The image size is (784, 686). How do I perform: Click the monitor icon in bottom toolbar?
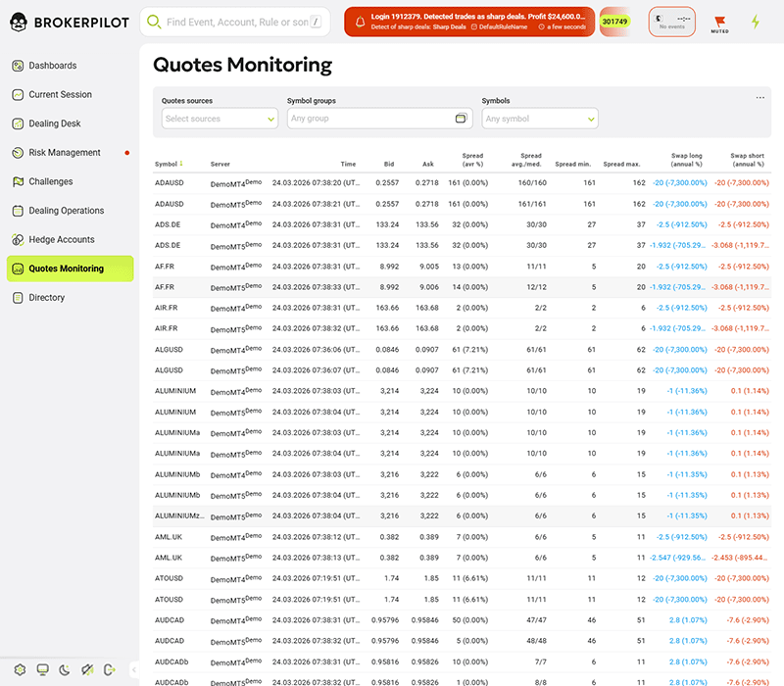pos(42,669)
